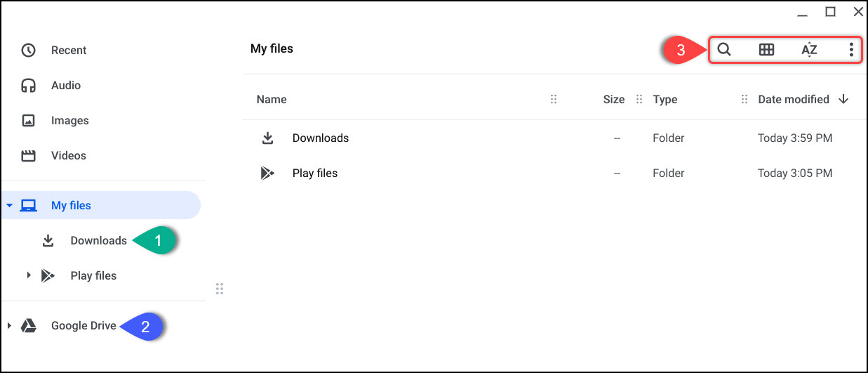Screen dimensions: 868x373
Task: Open the AZ sort options
Action: click(x=810, y=50)
